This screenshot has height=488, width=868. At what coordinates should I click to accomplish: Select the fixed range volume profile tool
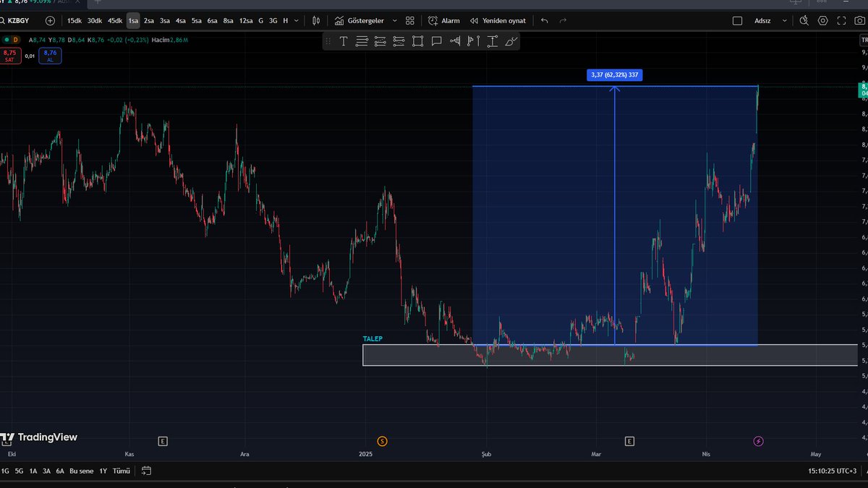coord(455,41)
